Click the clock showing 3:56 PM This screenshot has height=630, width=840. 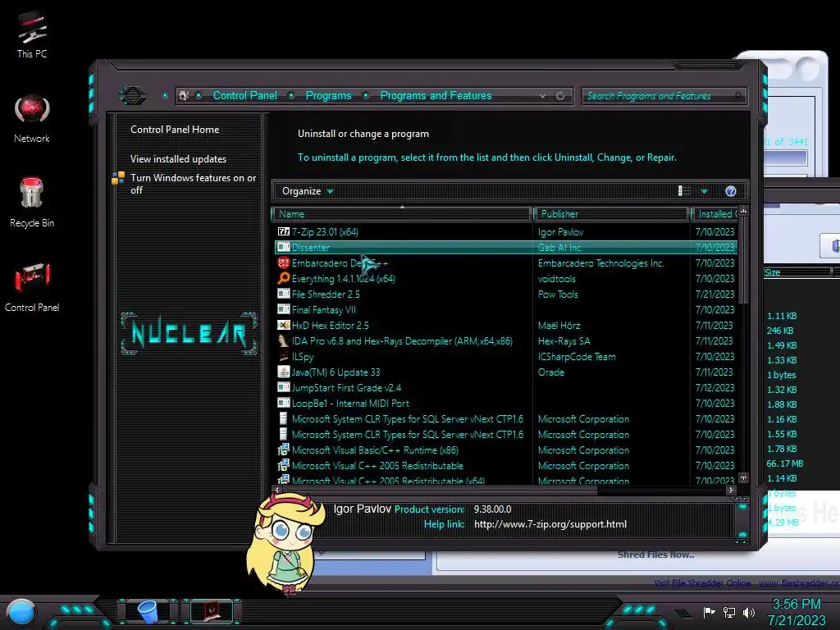(x=796, y=605)
